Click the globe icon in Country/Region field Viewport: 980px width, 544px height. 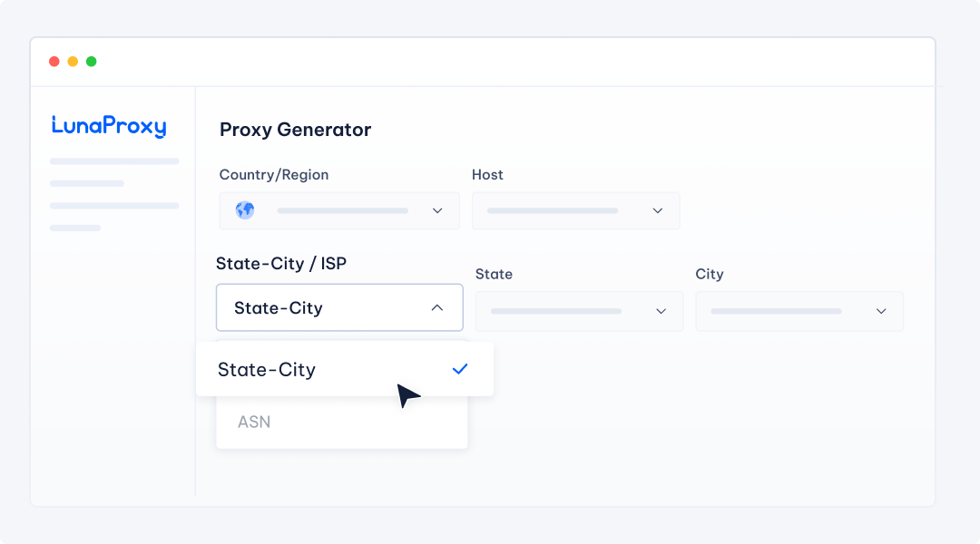(245, 210)
